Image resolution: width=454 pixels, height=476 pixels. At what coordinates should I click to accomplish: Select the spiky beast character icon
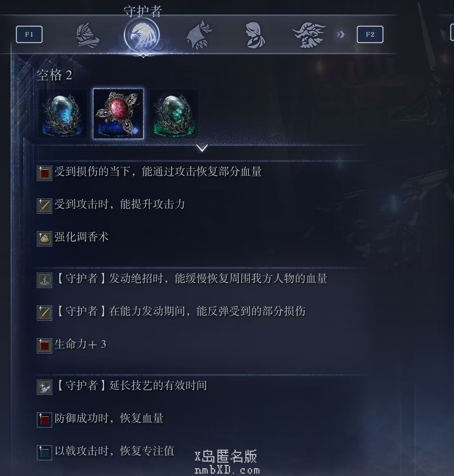pyautogui.click(x=309, y=35)
